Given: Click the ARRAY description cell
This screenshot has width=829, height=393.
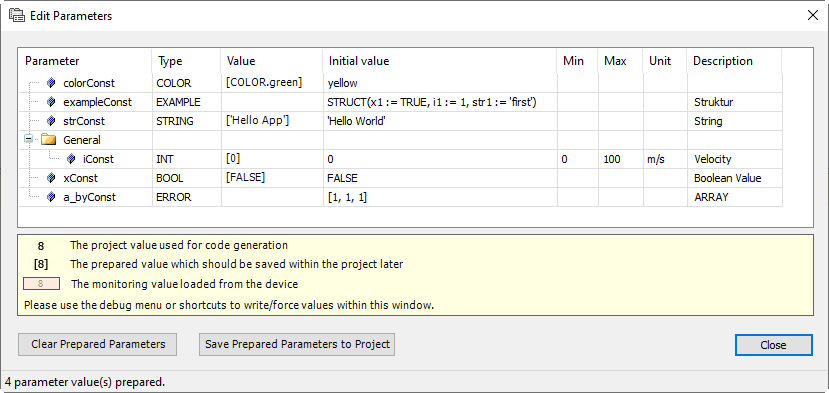Looking at the screenshot, I should (735, 197).
